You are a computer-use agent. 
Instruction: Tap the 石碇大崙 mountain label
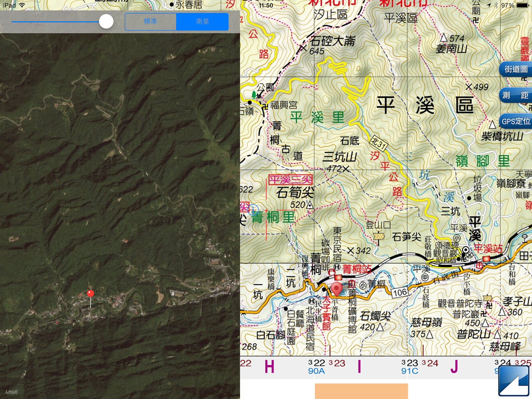[333, 41]
